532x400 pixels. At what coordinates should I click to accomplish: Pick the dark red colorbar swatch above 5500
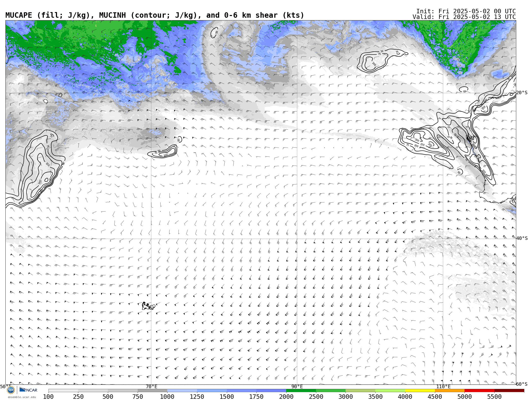[509, 391]
